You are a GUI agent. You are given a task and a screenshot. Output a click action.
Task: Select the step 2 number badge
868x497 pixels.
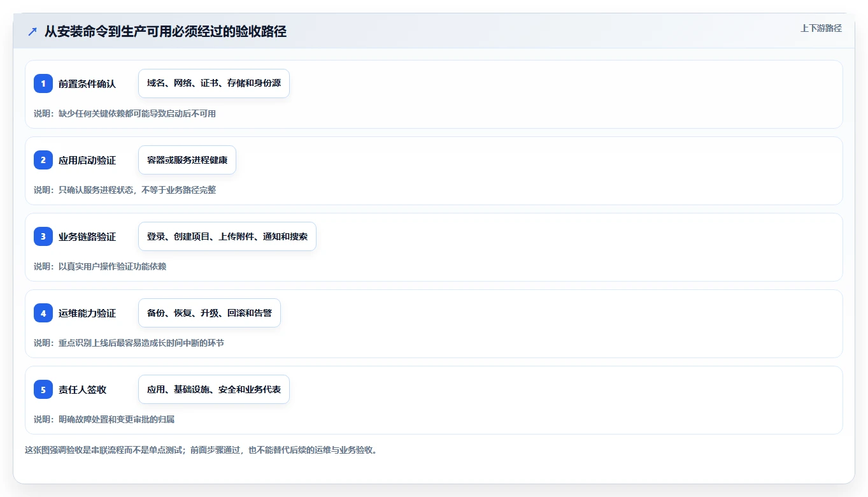43,160
